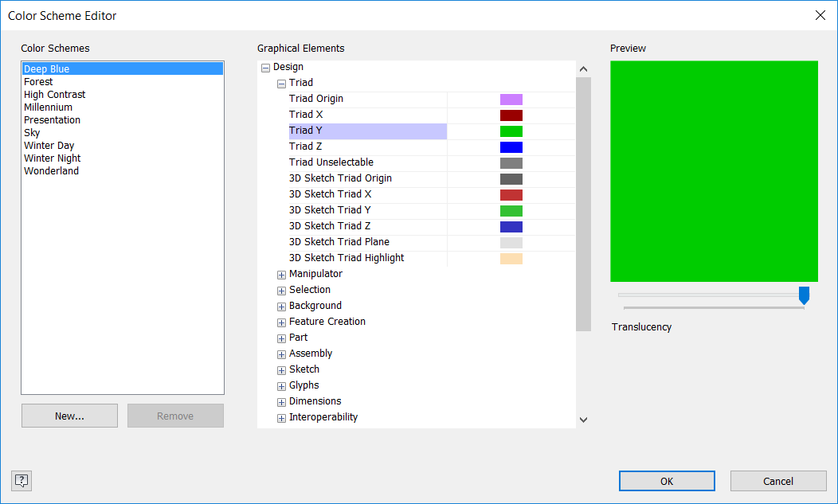Expand the Manipulator node

pos(281,275)
